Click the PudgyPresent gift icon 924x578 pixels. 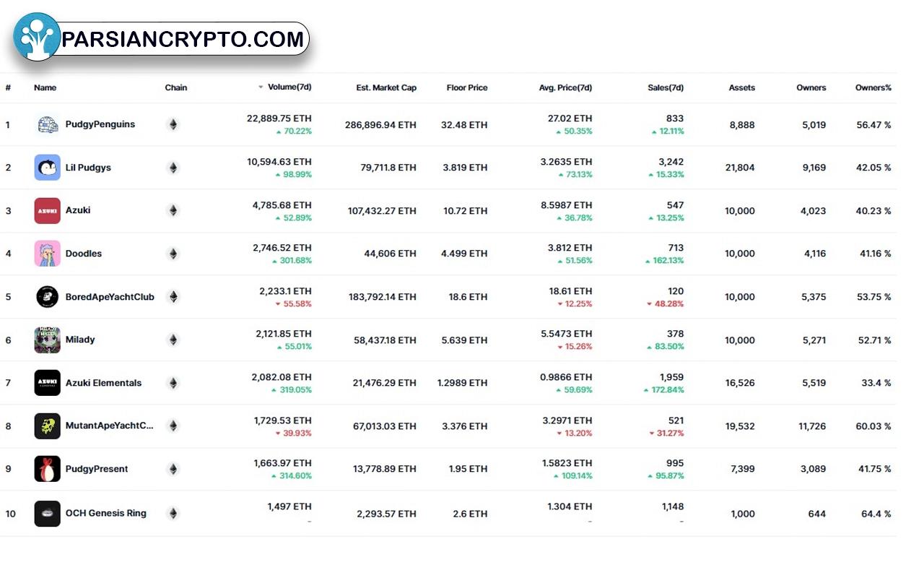pos(48,469)
